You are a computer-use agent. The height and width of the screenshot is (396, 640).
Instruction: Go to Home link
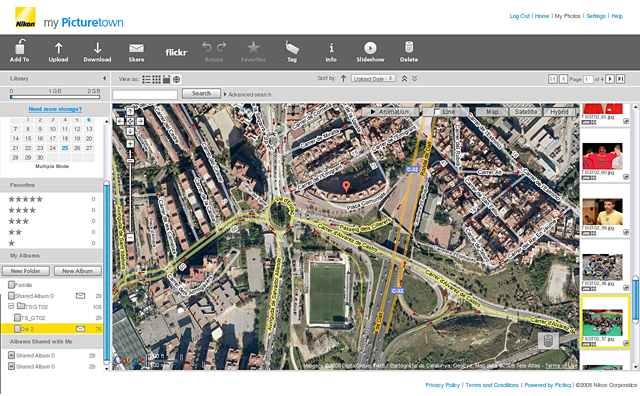coord(542,16)
